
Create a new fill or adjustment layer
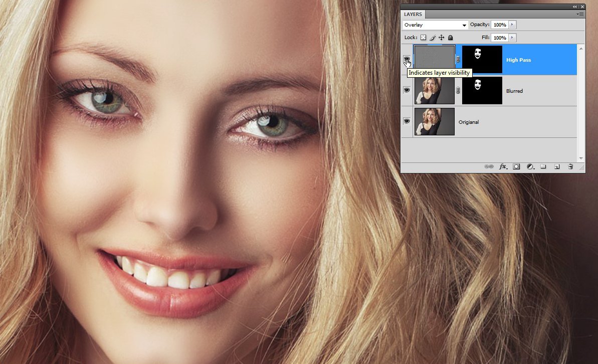(x=530, y=166)
